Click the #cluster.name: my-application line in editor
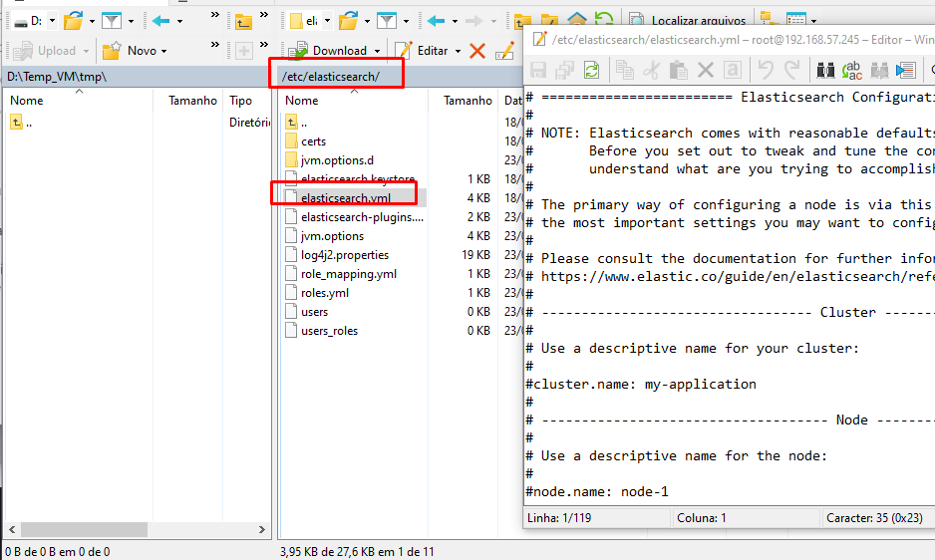935x560 pixels. [x=641, y=384]
